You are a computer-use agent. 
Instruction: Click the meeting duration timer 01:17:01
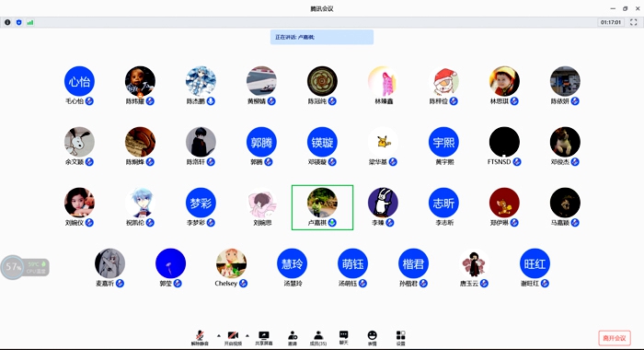611,22
